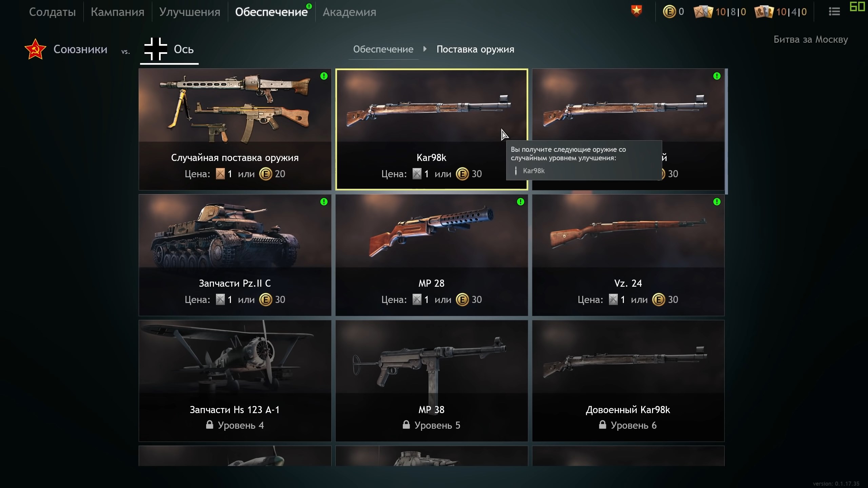Click the soldier order cards icon
This screenshot has width=868, height=488.
764,12
